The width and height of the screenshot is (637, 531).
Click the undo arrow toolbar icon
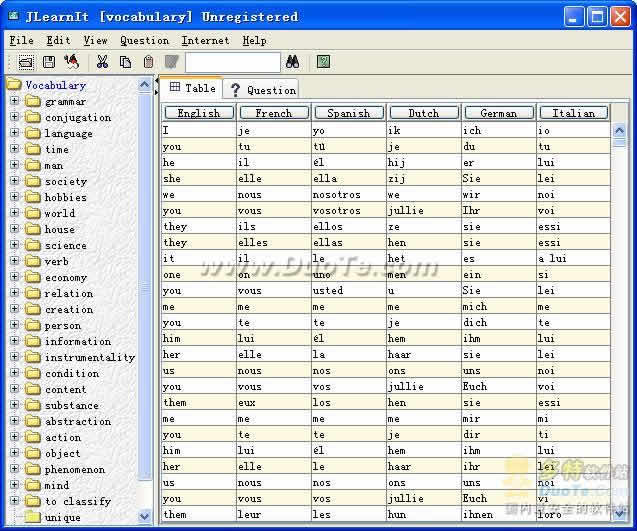click(x=72, y=62)
